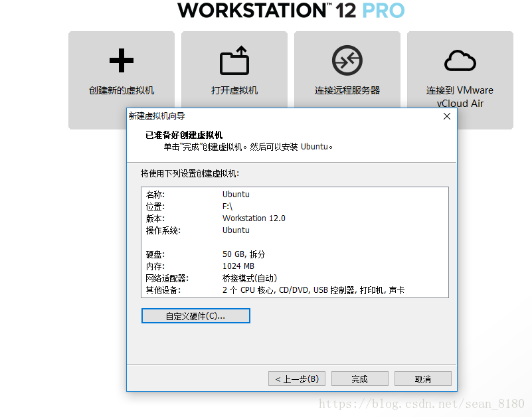Click the 位置 value F:\
The height and width of the screenshot is (417, 532).
[227, 207]
